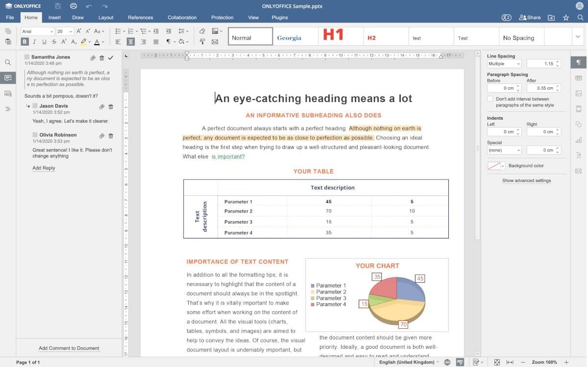Click the Fit to page icon
Viewport: 588px width, 367px height.
(497, 362)
